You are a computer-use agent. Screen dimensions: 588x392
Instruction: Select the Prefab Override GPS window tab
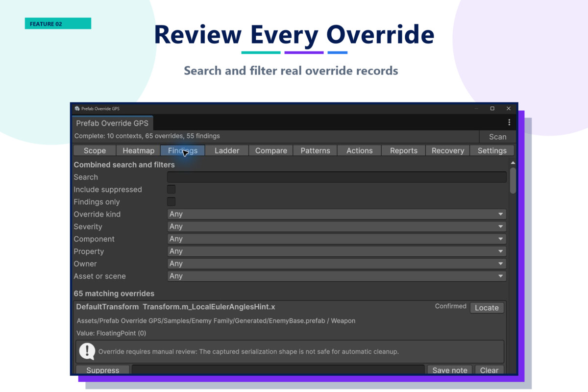pos(112,123)
